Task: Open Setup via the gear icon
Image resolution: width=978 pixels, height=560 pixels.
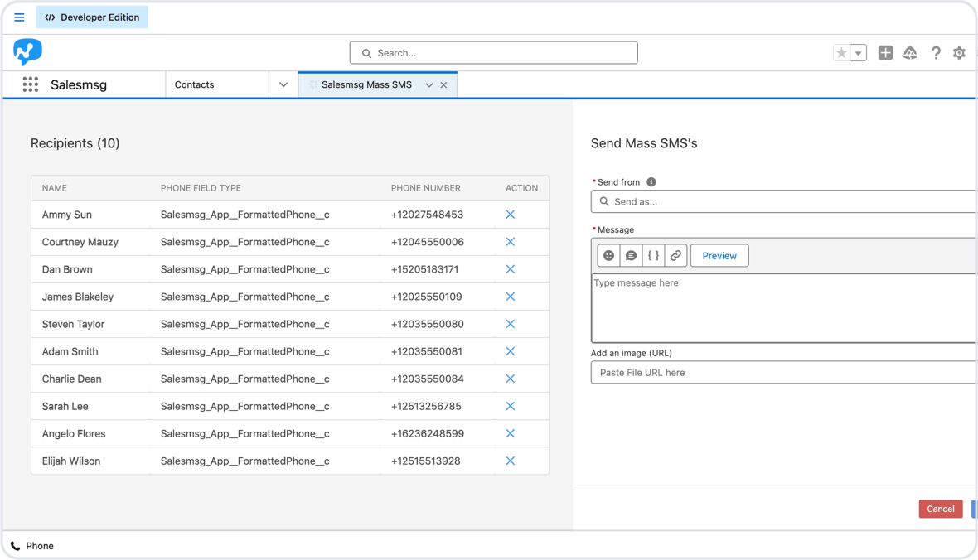Action: (x=959, y=52)
